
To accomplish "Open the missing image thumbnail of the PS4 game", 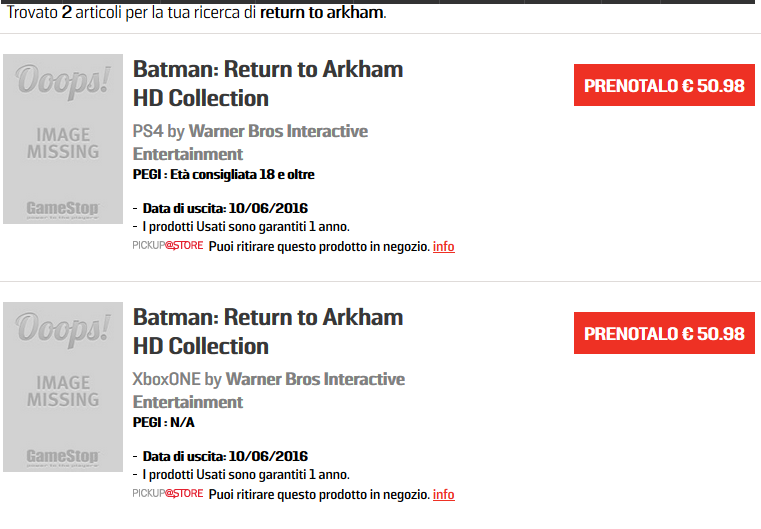I will click(63, 139).
